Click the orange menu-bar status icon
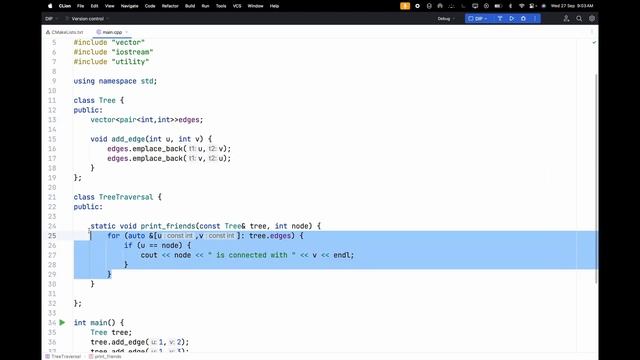This screenshot has width=640, height=360. point(405,6)
